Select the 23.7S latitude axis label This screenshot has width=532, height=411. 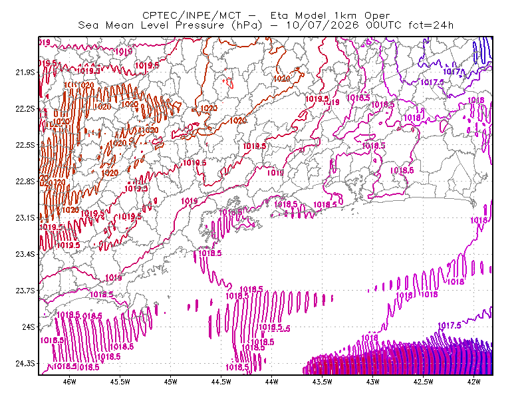pos(25,291)
